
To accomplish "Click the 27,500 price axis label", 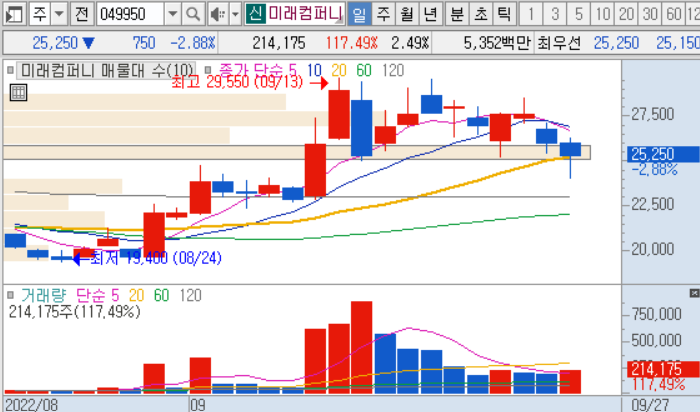I will tap(652, 114).
